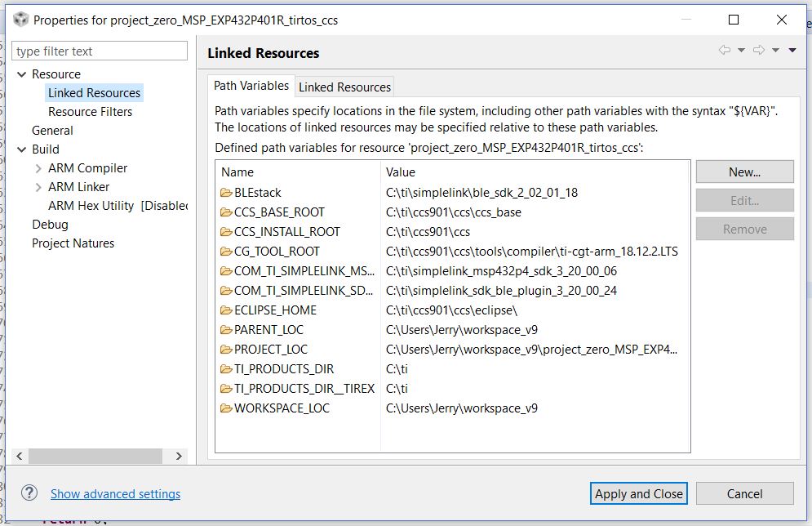Switch to the Linked Resources tab
Image resolution: width=812 pixels, height=526 pixels.
click(x=344, y=87)
